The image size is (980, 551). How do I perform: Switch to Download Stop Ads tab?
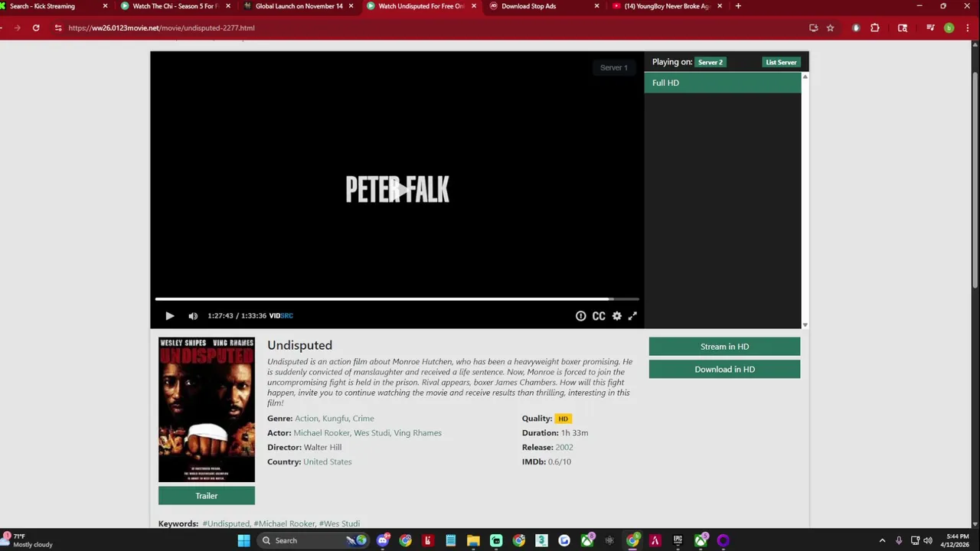(x=544, y=6)
